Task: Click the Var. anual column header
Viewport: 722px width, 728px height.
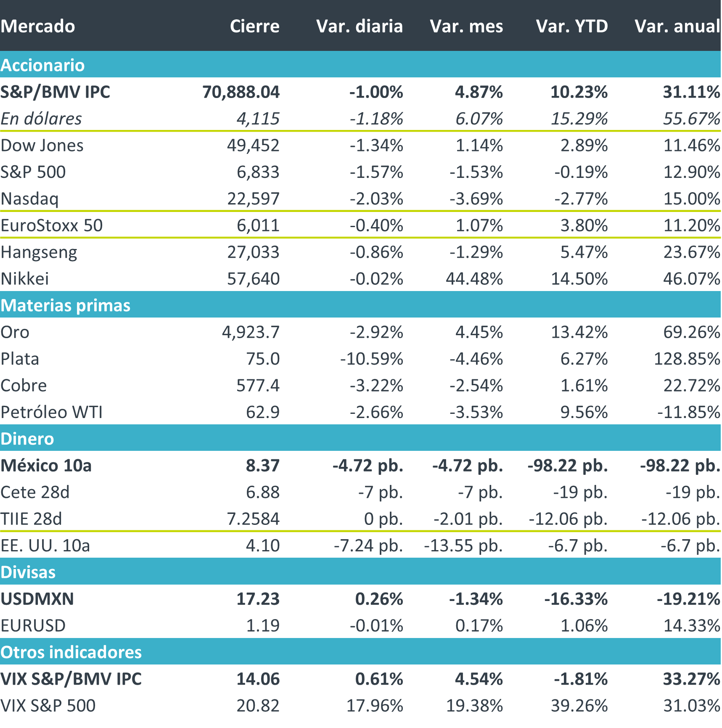Action: (x=677, y=26)
